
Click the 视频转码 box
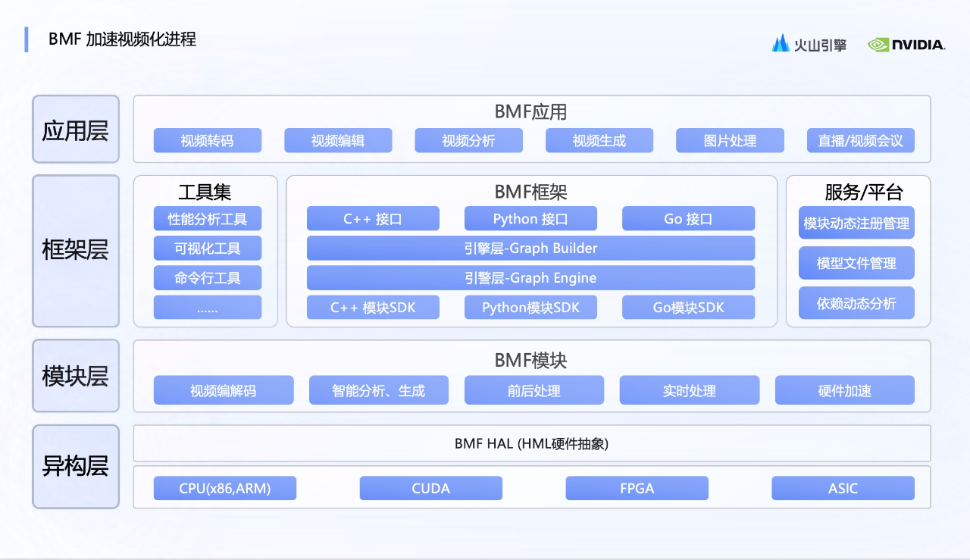point(208,141)
